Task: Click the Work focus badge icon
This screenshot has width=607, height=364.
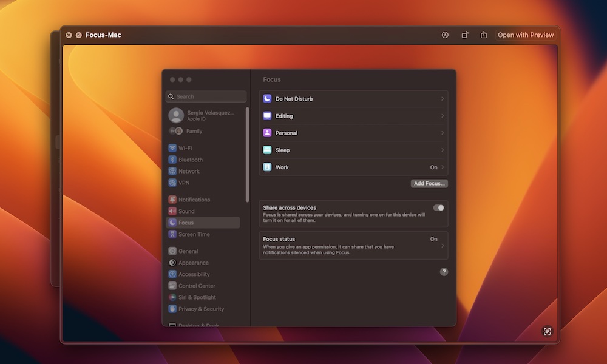Action: (267, 167)
